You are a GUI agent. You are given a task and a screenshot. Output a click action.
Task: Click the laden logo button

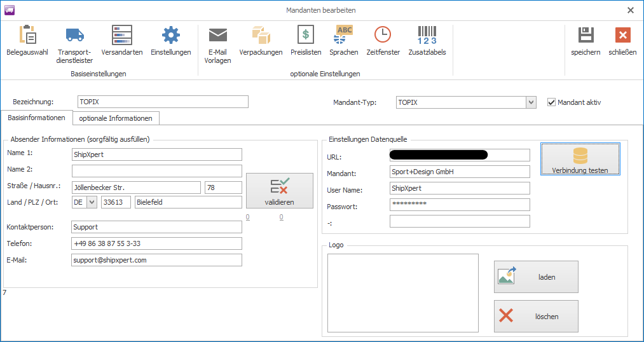click(x=536, y=277)
